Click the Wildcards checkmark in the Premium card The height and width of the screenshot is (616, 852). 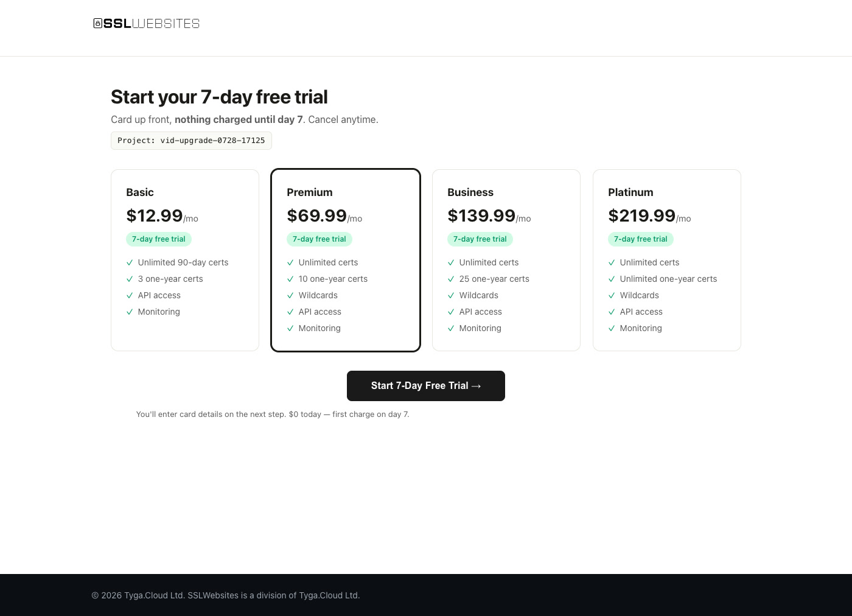(x=290, y=296)
